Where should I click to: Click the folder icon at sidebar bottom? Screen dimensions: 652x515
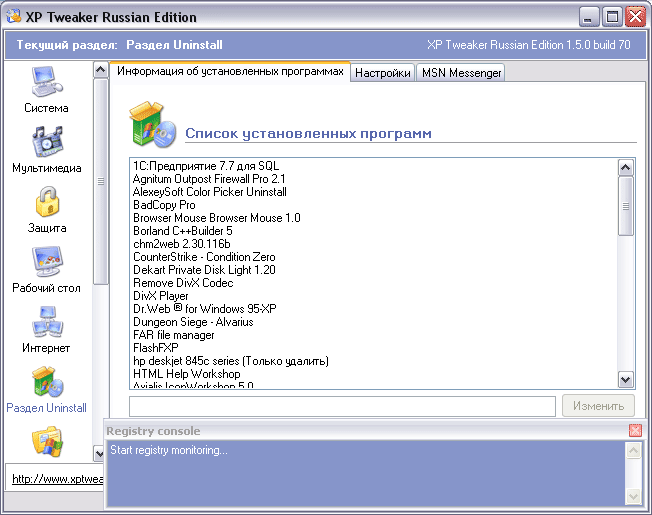click(46, 442)
